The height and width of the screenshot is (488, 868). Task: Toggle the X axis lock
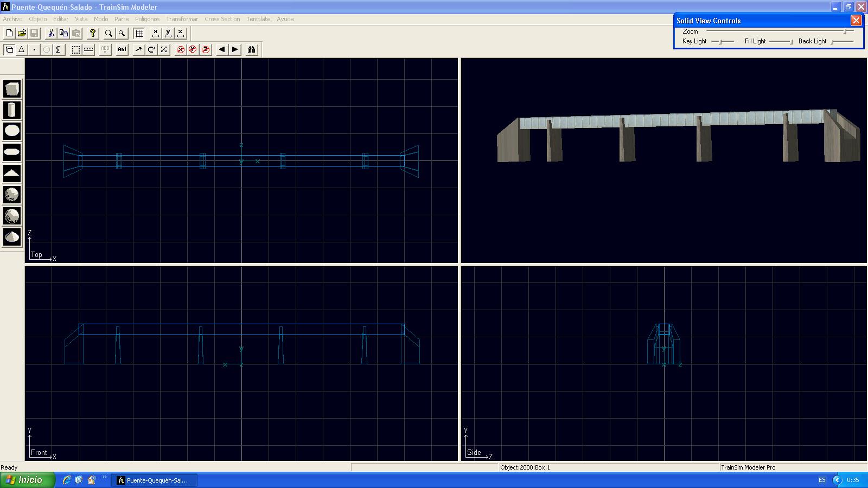156,33
